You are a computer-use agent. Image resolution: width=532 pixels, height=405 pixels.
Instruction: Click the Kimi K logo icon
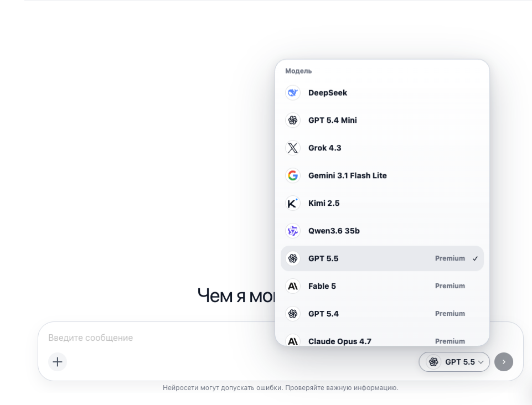[x=292, y=203]
